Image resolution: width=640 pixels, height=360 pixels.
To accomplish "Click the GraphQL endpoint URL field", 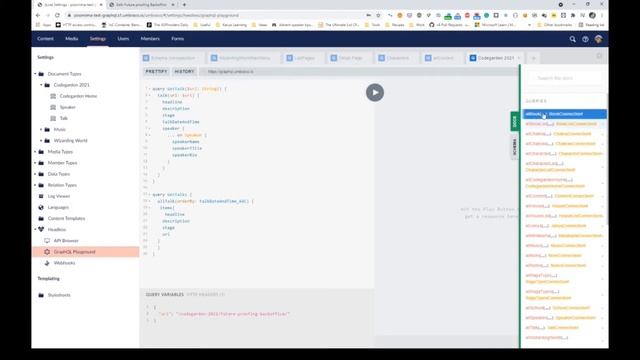I will click(x=359, y=71).
